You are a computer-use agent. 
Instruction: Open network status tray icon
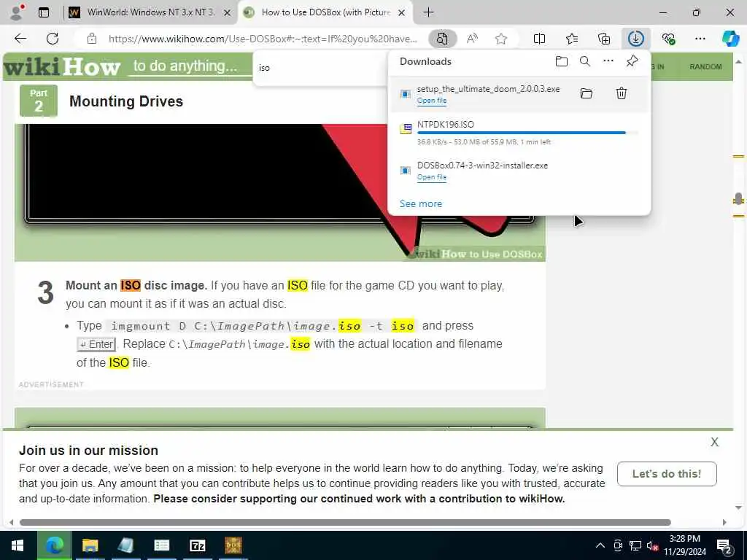[x=635, y=545]
